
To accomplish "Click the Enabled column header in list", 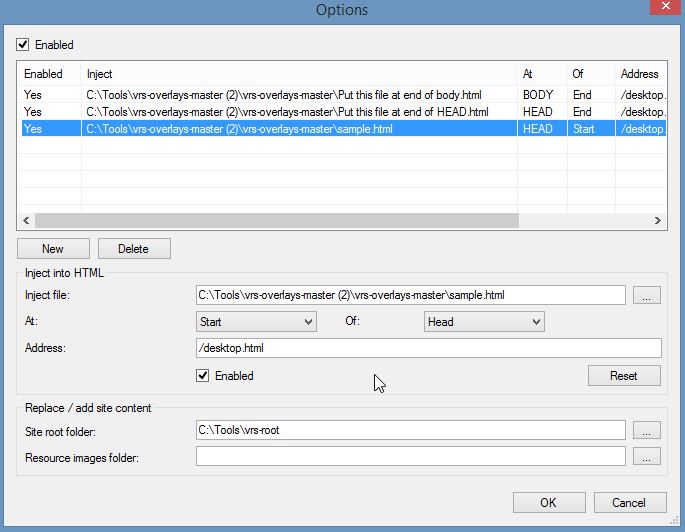I will pyautogui.click(x=49, y=74).
